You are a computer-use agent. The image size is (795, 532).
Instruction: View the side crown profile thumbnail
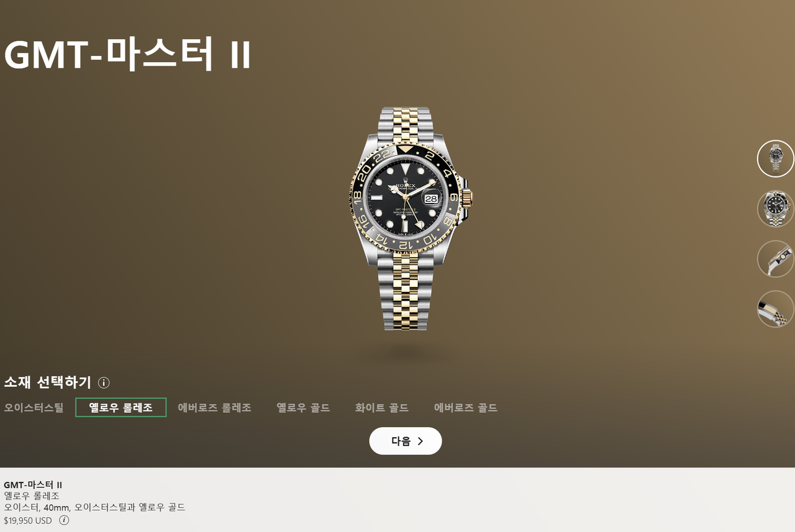coord(775,259)
